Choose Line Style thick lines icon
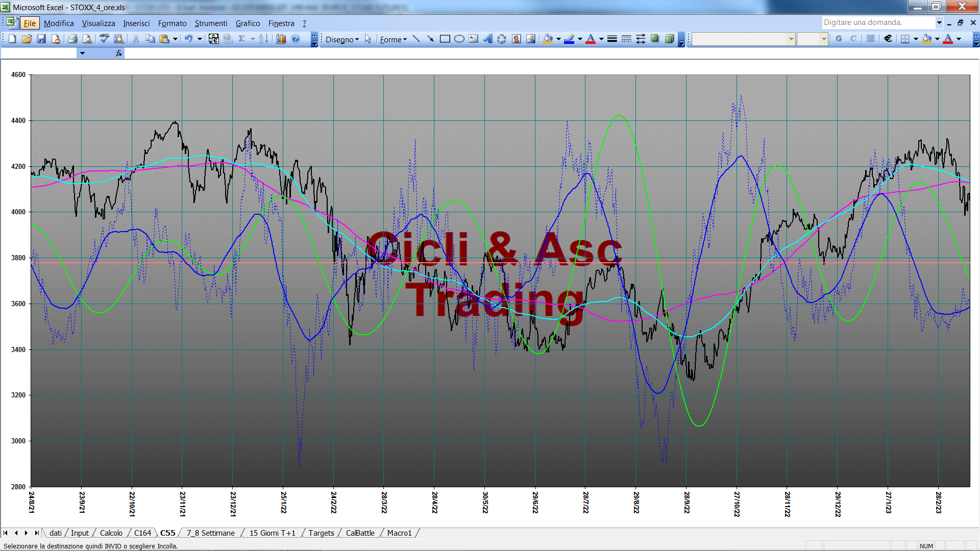The height and width of the screenshot is (551, 980). point(612,39)
